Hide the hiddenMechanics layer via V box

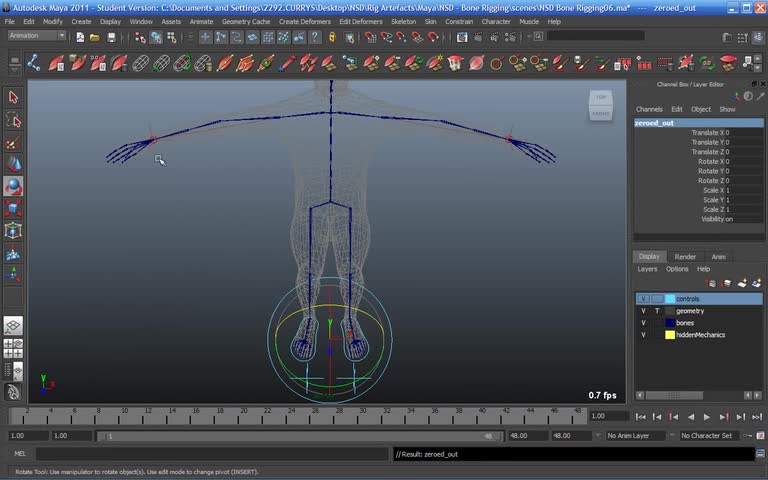(x=643, y=335)
